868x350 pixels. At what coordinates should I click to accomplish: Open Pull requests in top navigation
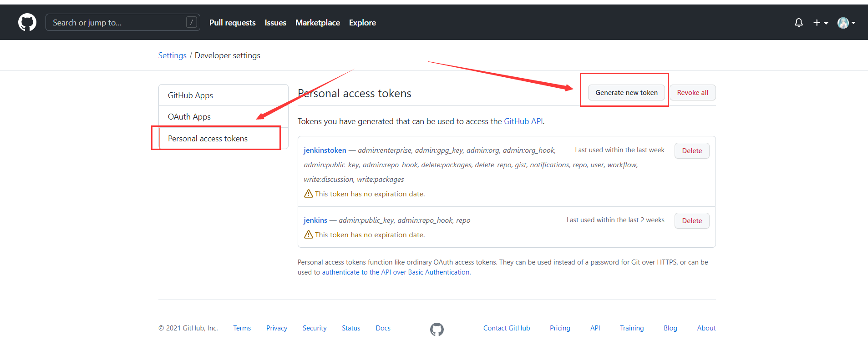pyautogui.click(x=232, y=23)
